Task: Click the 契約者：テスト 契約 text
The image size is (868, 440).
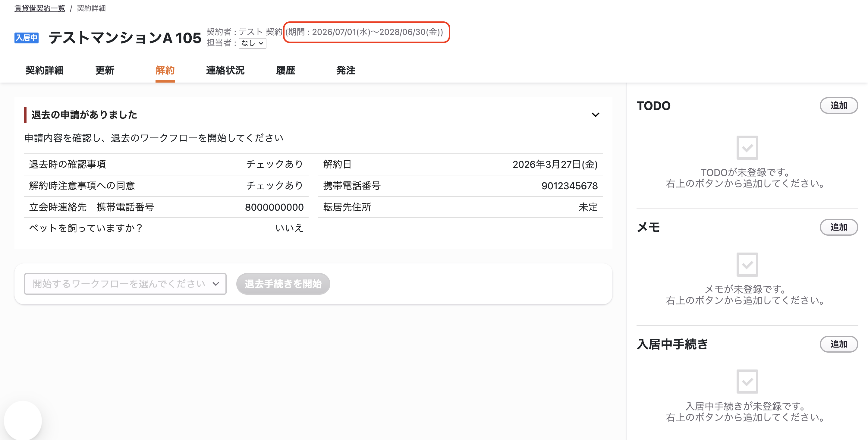Action: coord(244,32)
